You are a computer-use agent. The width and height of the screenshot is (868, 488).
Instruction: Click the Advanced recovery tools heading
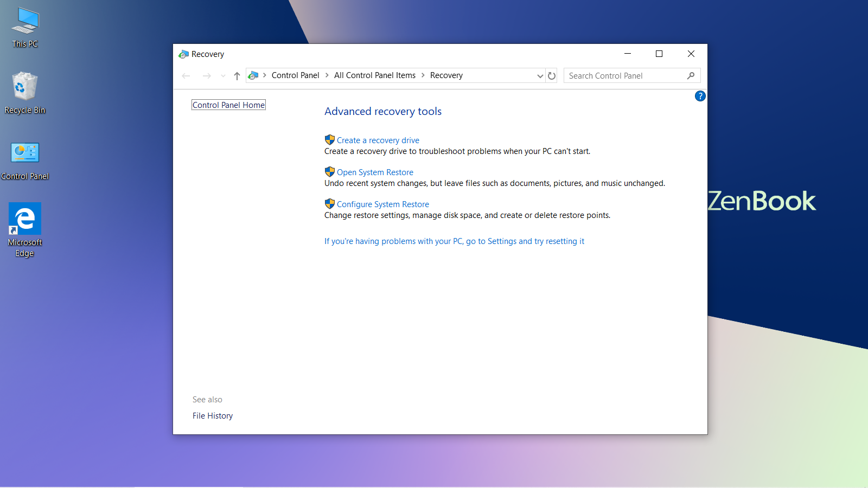[x=383, y=111]
